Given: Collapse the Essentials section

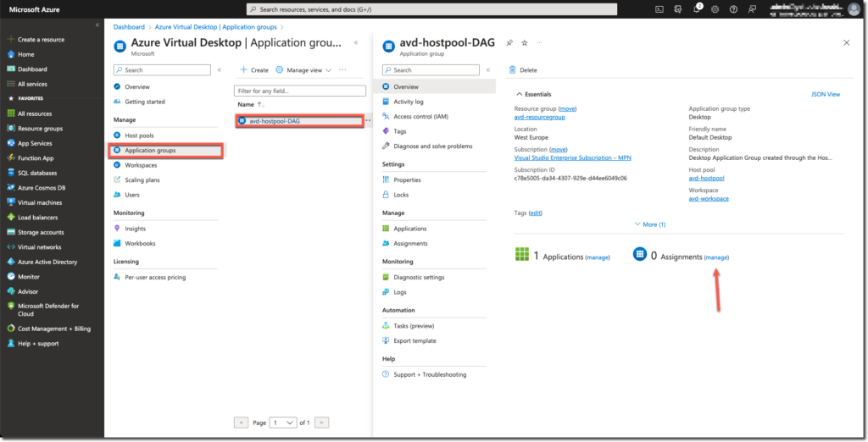Looking at the screenshot, I should pyautogui.click(x=534, y=94).
